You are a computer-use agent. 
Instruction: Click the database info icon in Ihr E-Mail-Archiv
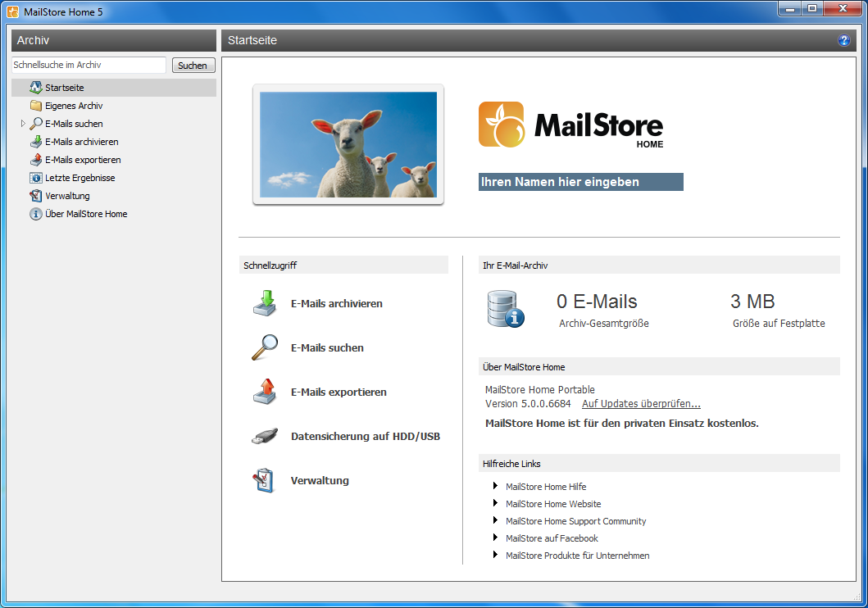506,309
